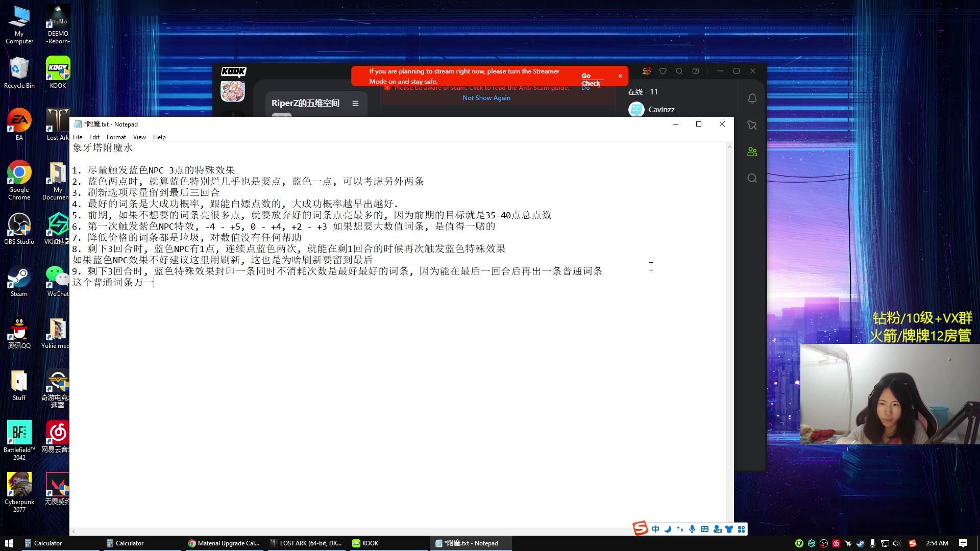Dismiss the Streamer Mode warning with its X
980x551 pixels.
(x=620, y=76)
